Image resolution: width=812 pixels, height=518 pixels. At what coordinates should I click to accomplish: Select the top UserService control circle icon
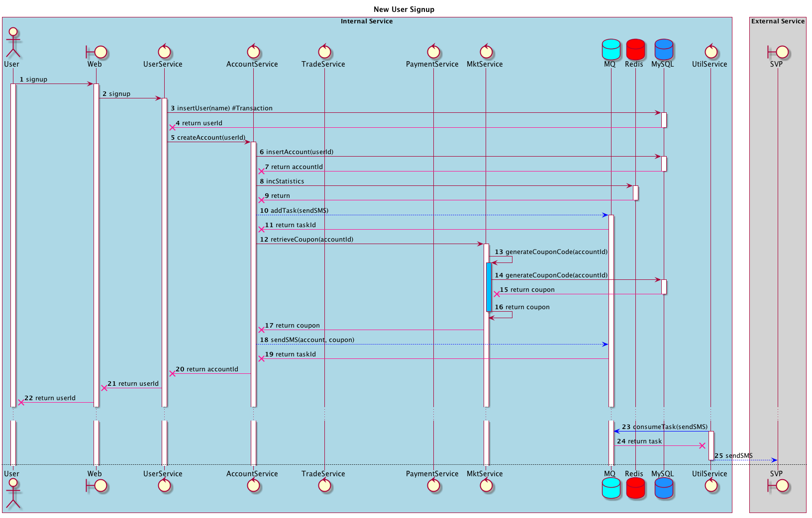(164, 51)
